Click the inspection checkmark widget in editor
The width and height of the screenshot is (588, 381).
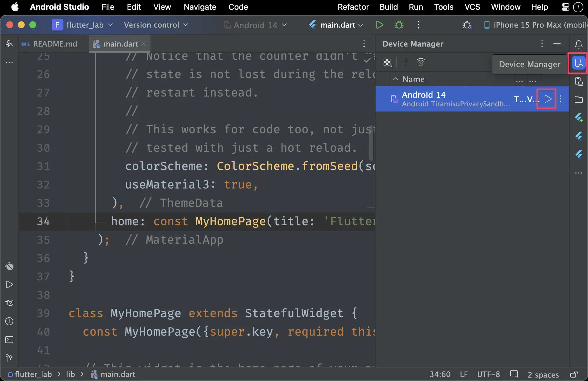pos(367,60)
